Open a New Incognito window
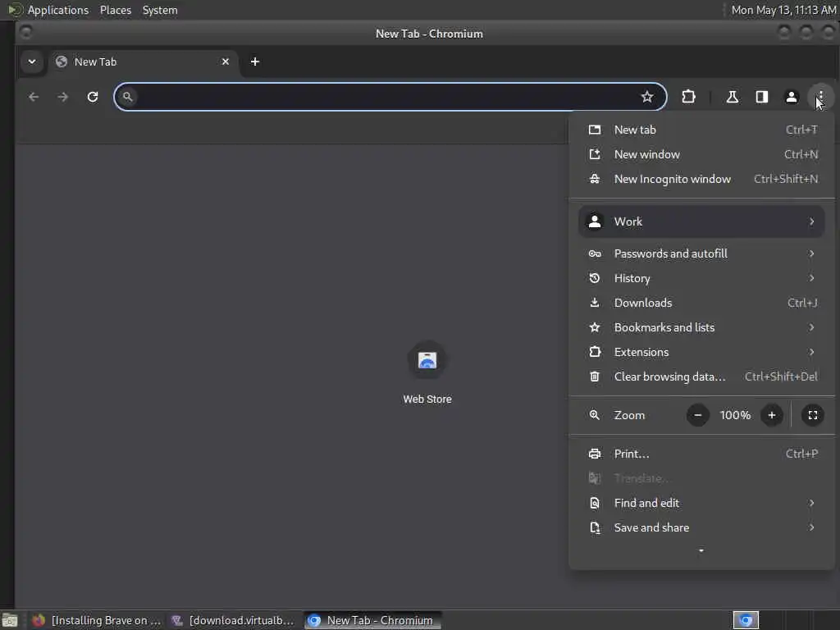Viewport: 840px width, 630px height. [702, 179]
